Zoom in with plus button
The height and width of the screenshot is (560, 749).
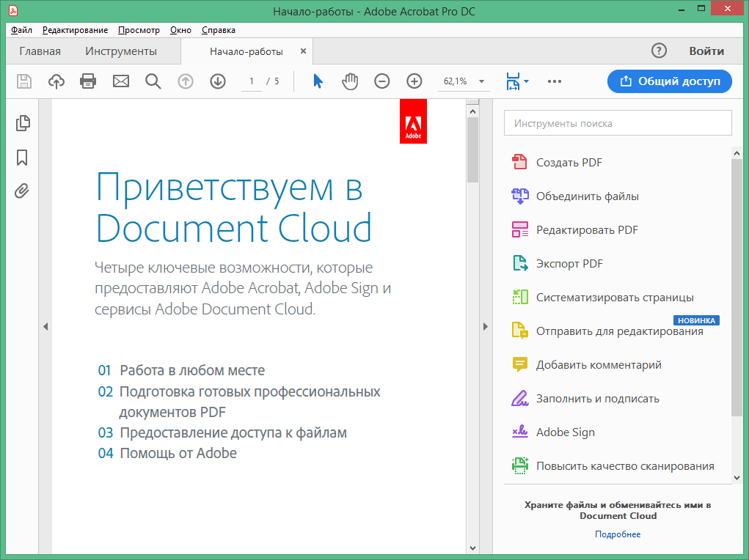(x=414, y=81)
